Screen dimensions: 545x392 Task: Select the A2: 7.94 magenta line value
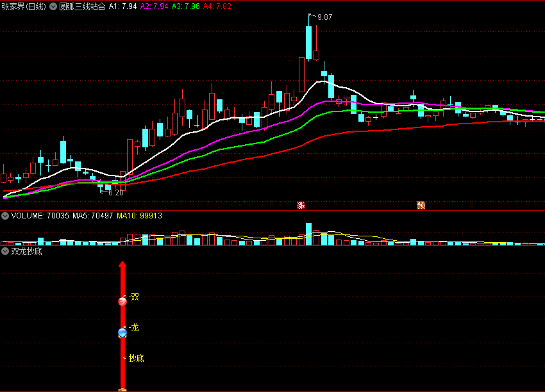[x=154, y=6]
